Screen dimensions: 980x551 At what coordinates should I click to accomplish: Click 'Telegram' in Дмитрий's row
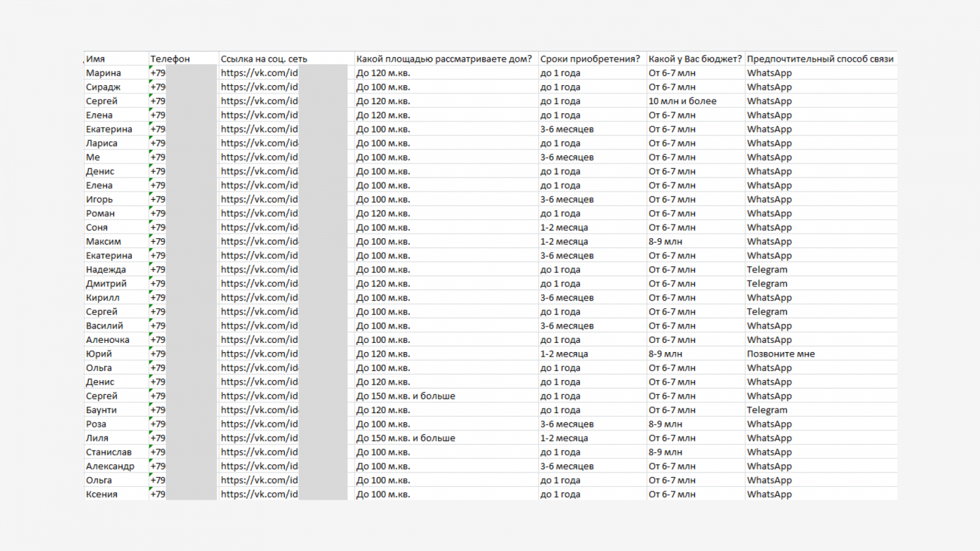767,284
